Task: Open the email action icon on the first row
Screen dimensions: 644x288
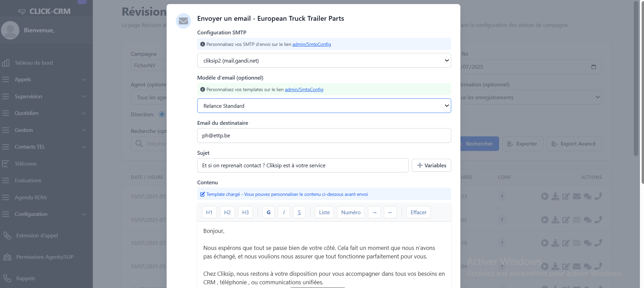Action: click(x=577, y=196)
